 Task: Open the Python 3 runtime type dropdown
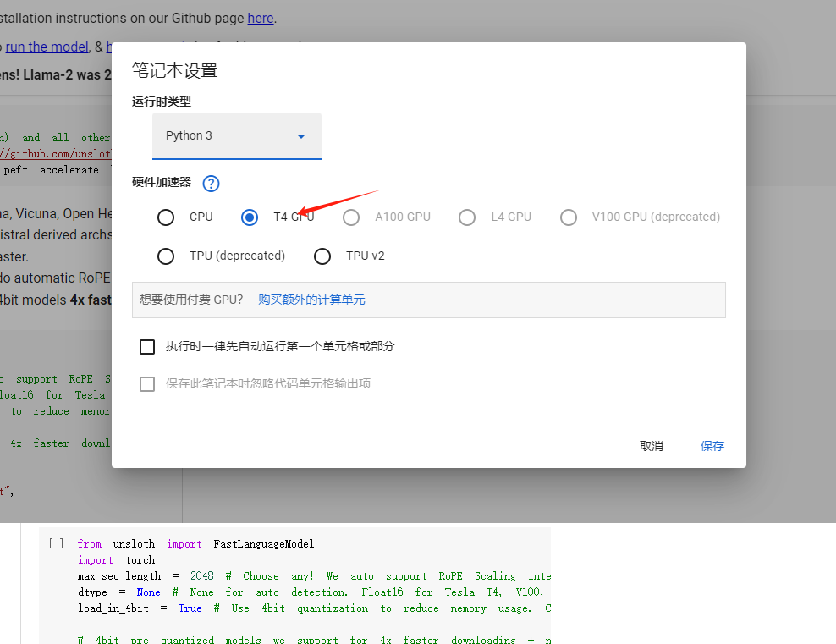click(x=237, y=136)
